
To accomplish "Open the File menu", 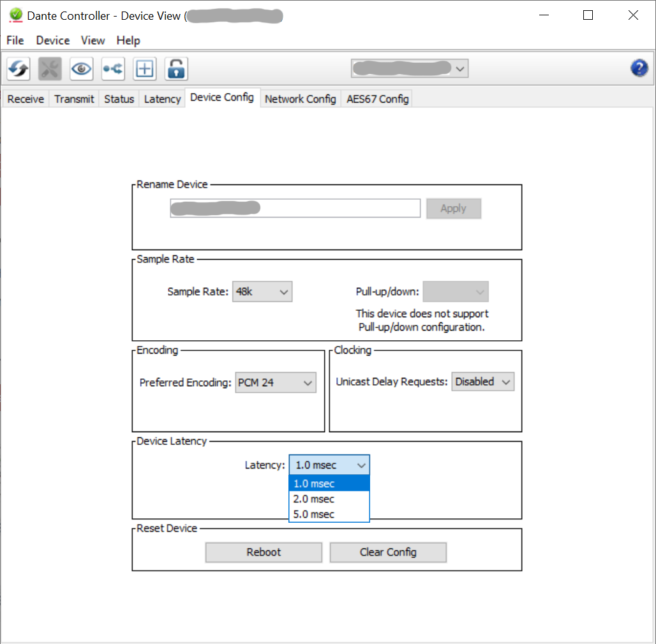I will point(15,41).
